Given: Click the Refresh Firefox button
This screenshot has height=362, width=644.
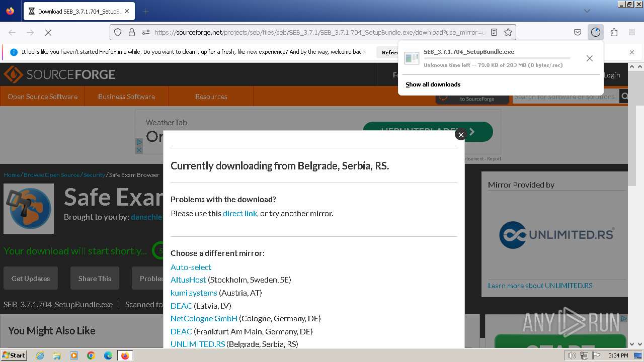Looking at the screenshot, I should tap(389, 52).
